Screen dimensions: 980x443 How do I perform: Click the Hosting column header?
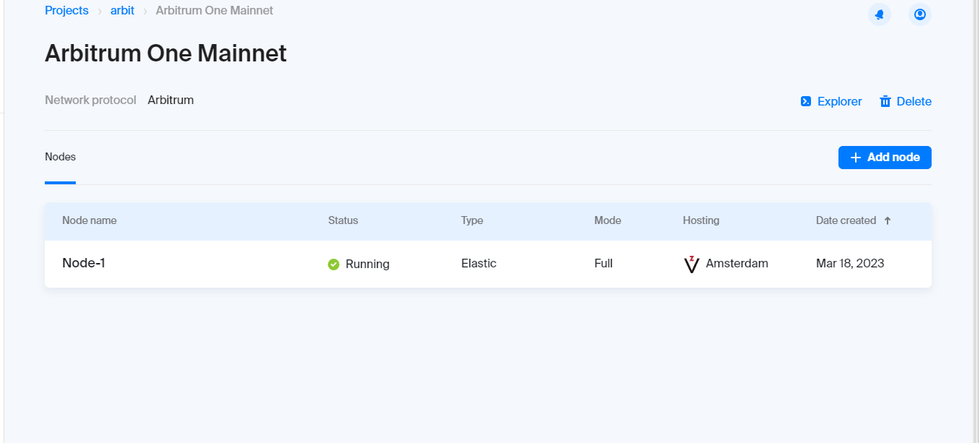(701, 220)
